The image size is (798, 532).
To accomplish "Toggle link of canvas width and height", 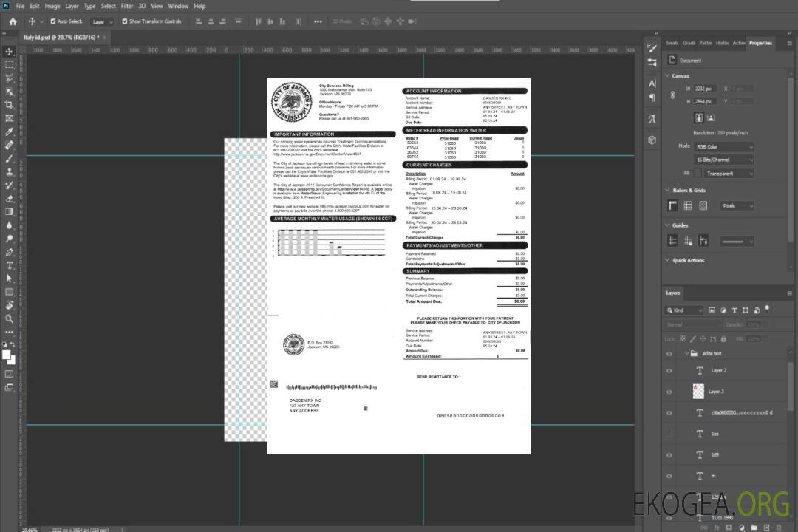I will pos(672,95).
